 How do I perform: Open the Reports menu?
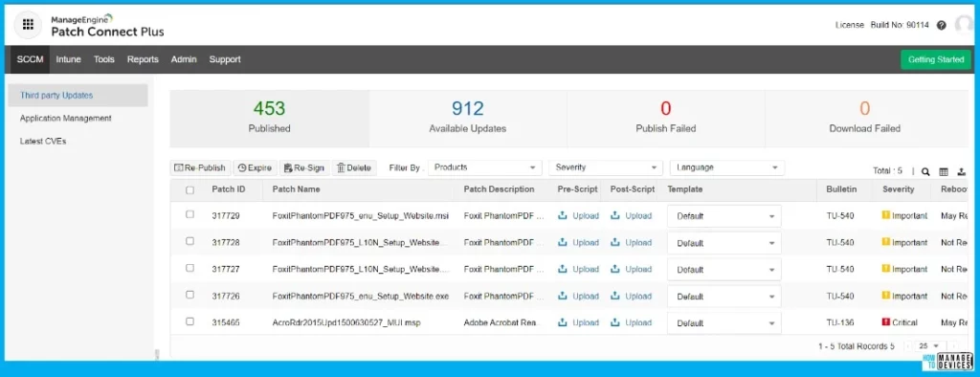(x=144, y=59)
